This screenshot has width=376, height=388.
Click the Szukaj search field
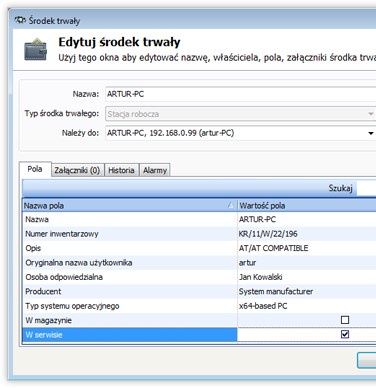[x=366, y=188]
